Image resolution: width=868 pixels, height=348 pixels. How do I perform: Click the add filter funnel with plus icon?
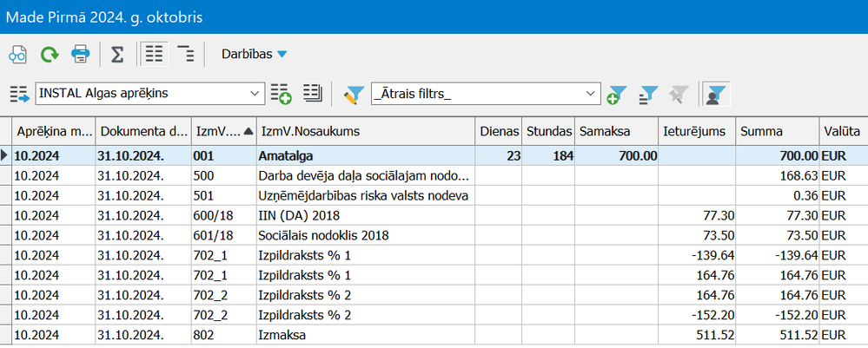pos(616,95)
